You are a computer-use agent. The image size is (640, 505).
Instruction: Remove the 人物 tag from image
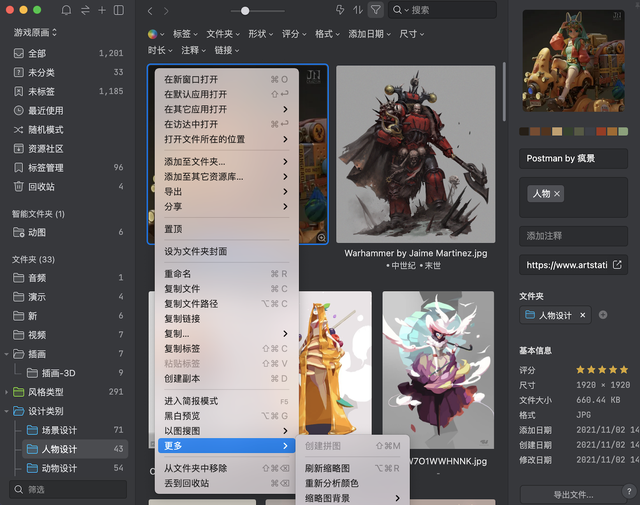(557, 193)
